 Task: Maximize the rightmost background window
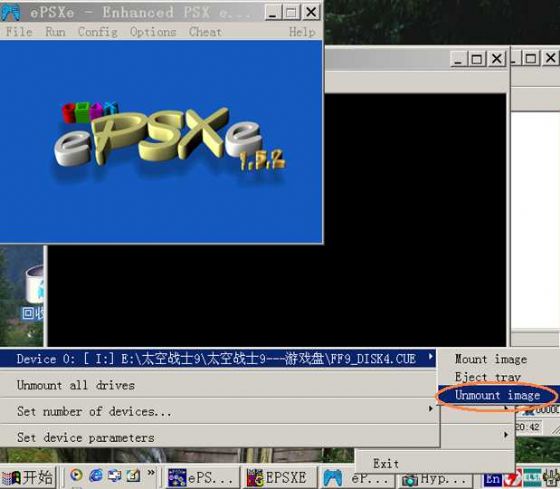[531, 58]
